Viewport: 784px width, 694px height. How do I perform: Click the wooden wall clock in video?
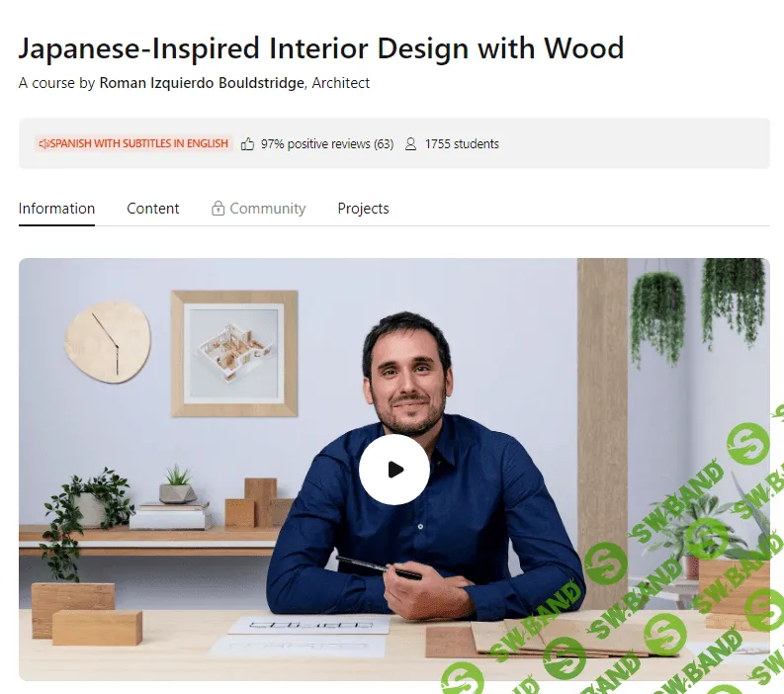point(108,342)
